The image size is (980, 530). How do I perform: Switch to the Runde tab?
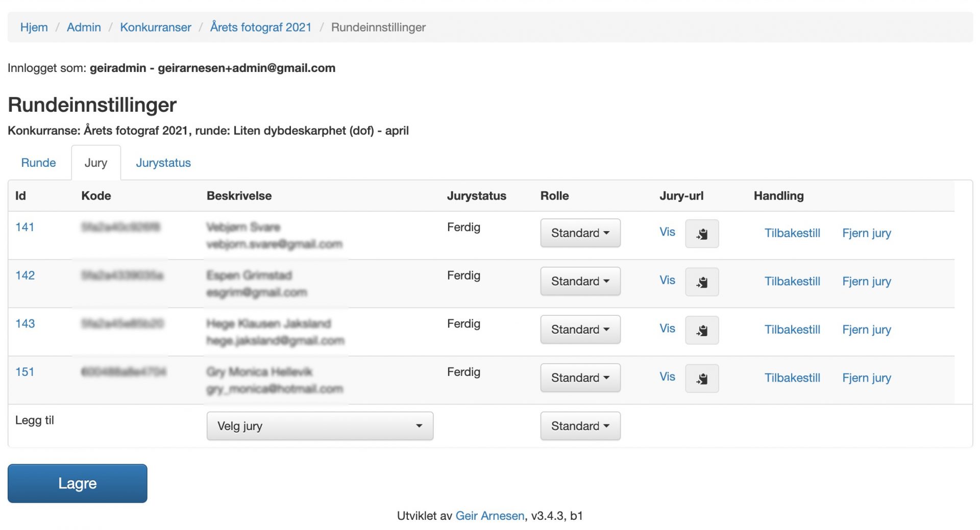pos(38,163)
